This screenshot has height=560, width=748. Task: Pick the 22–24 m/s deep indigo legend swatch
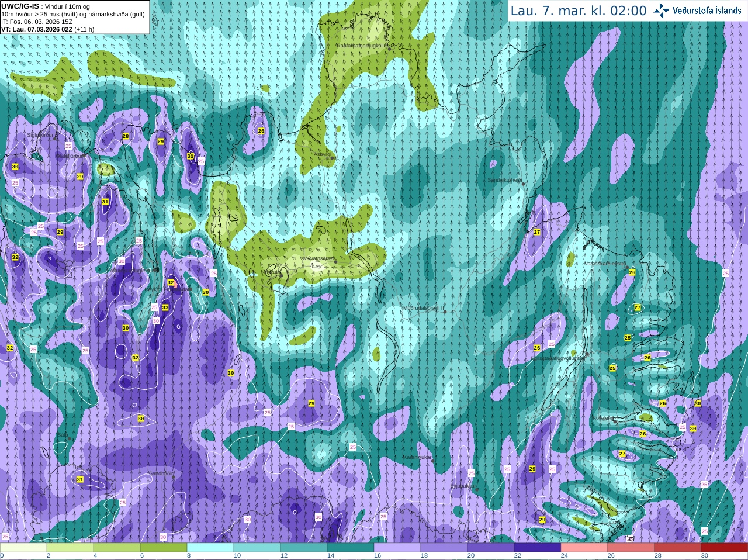tap(538, 548)
